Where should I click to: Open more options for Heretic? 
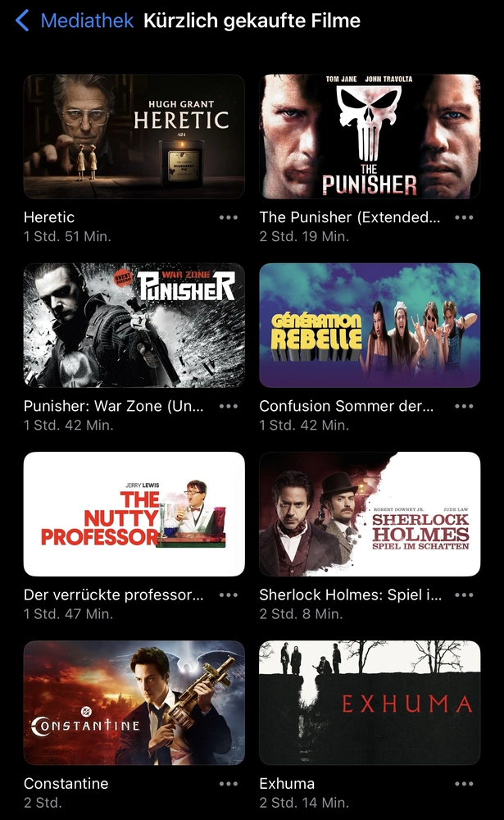pos(229,217)
